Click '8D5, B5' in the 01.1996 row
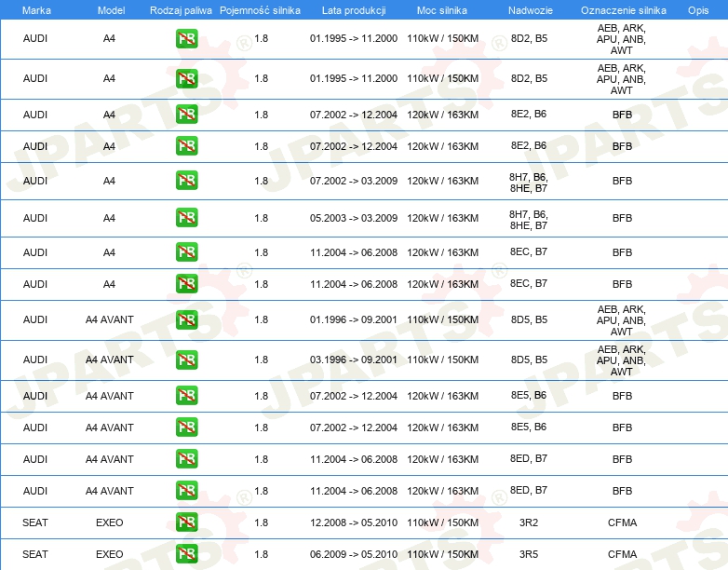 529,319
